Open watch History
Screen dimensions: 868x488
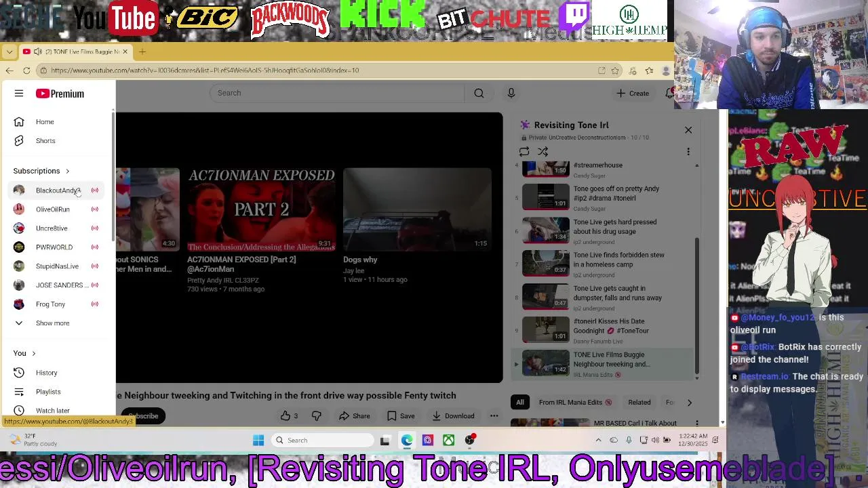pos(58,373)
